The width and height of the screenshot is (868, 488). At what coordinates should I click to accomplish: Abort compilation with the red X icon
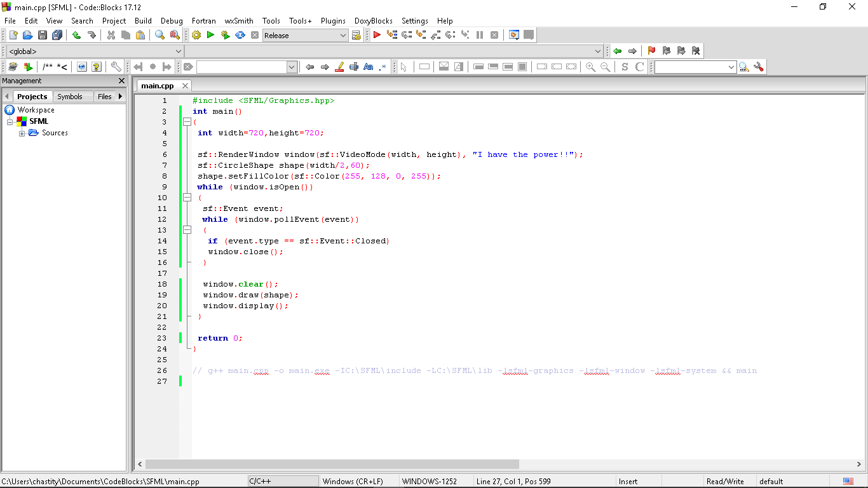click(x=255, y=35)
